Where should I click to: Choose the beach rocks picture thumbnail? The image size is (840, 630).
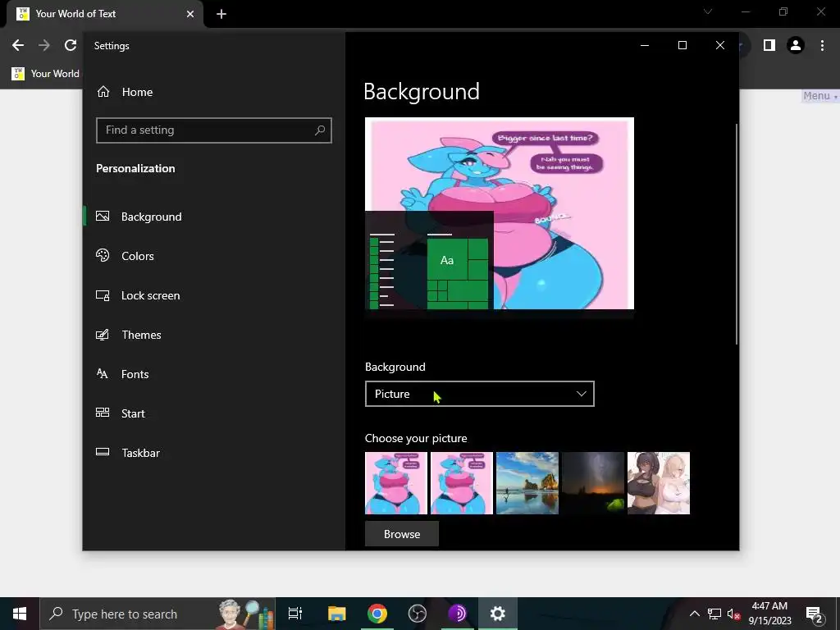(x=527, y=483)
